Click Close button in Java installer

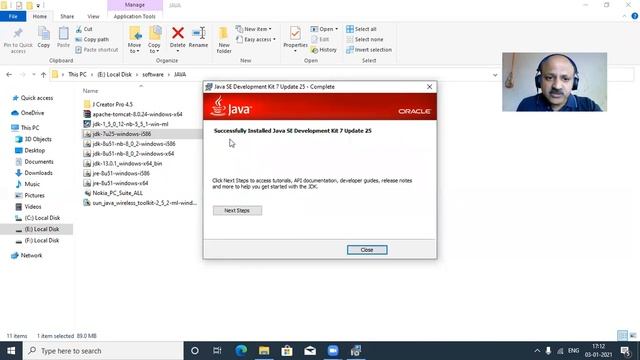[367, 250]
